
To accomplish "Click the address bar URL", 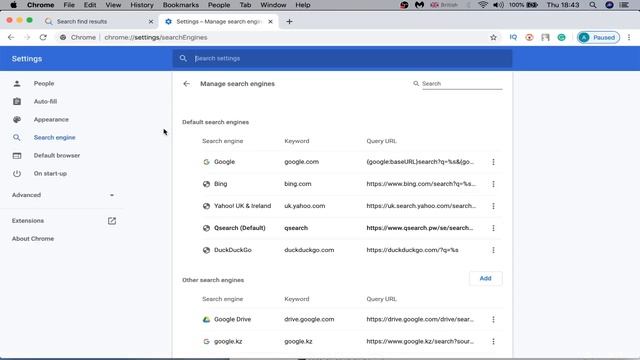I will coord(156,38).
